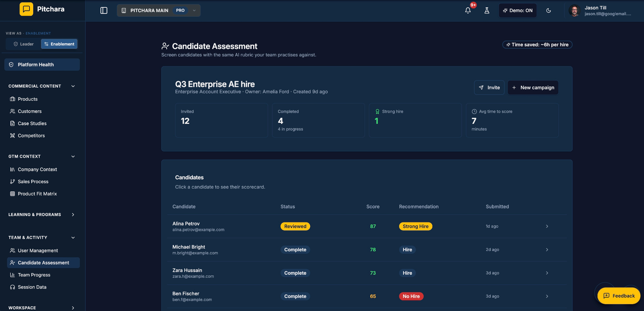The width and height of the screenshot is (644, 311).
Task: Toggle Demo: ON mode
Action: 518,10
